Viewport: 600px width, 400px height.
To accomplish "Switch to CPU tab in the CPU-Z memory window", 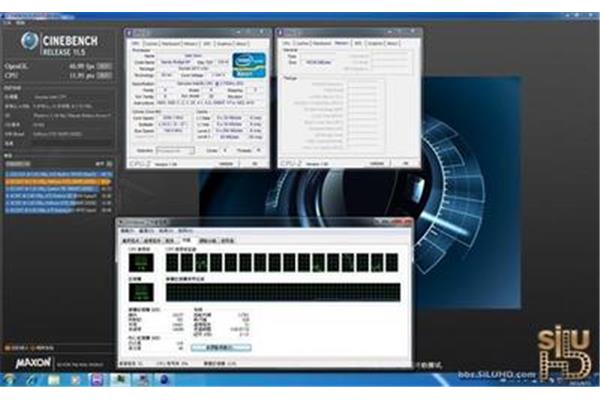I will point(287,43).
